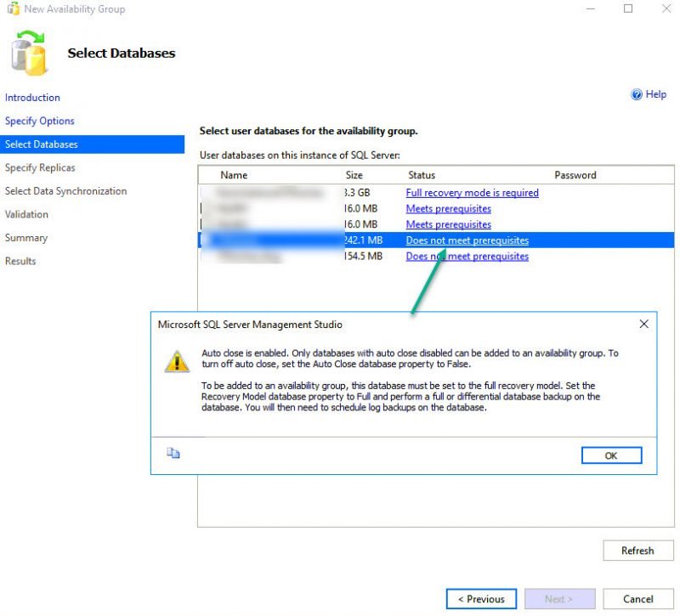680x616 pixels.
Task: Cancel the availability group wizard
Action: pyautogui.click(x=637, y=599)
